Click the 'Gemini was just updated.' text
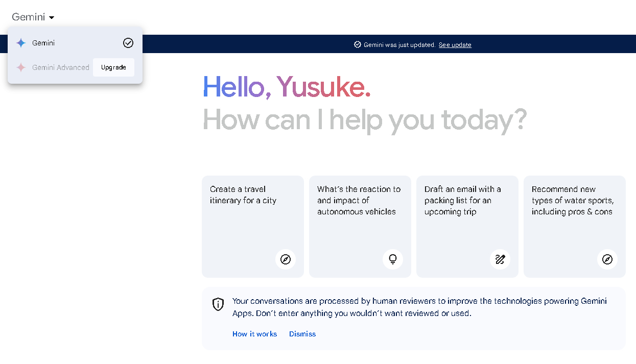636x364 pixels. tap(399, 45)
